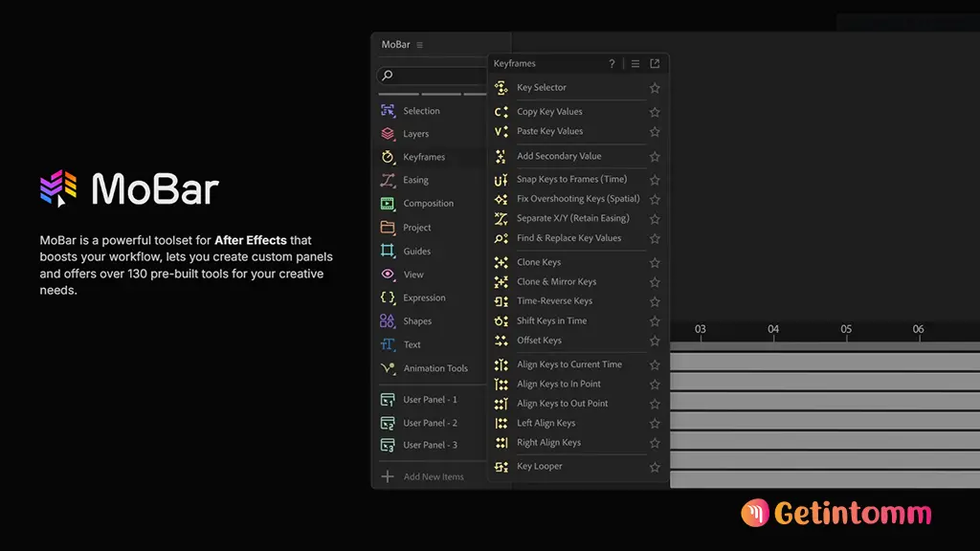Click the Clone & Mirror Keys icon

(501, 282)
